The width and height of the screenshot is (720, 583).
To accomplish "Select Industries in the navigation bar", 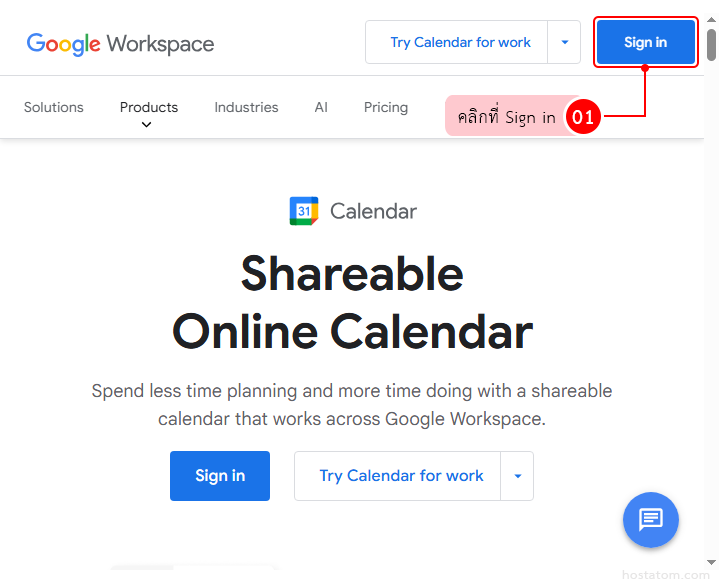I will (x=246, y=107).
